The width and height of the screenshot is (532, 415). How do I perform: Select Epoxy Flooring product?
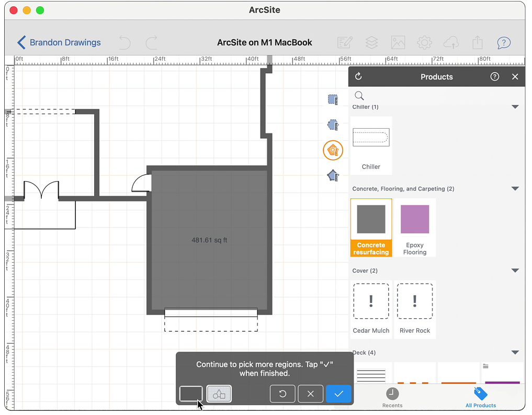pos(415,227)
